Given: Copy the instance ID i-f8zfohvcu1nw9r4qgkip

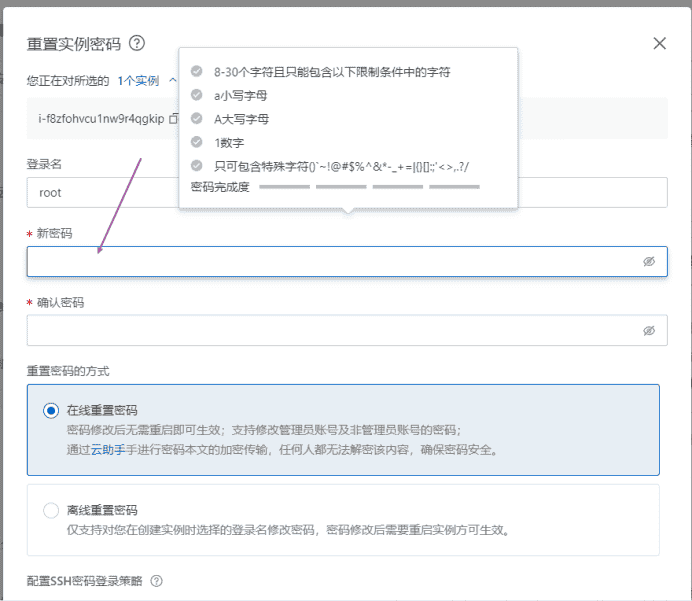Looking at the screenshot, I should tap(173, 119).
